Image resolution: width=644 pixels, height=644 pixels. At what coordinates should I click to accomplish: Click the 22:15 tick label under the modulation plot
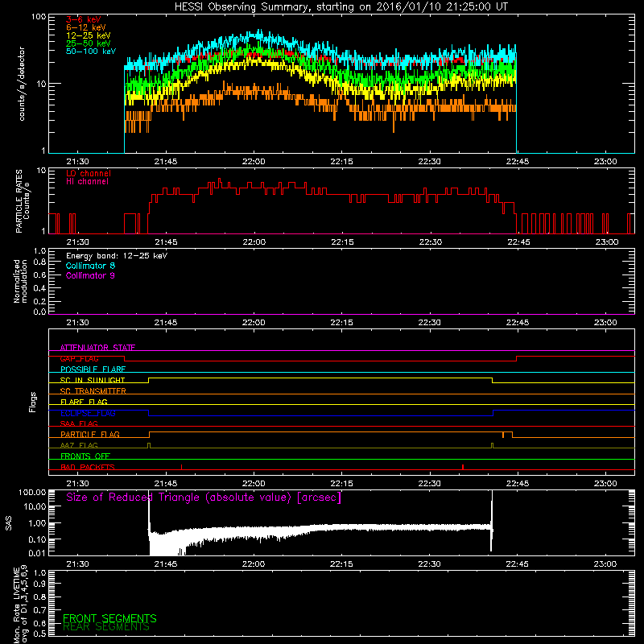click(341, 323)
